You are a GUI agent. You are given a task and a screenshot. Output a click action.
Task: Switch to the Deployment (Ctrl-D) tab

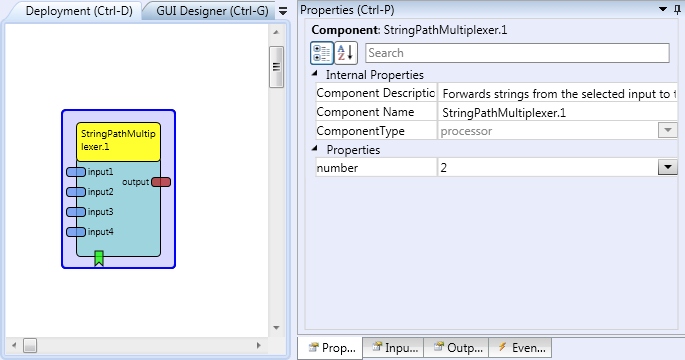click(79, 10)
